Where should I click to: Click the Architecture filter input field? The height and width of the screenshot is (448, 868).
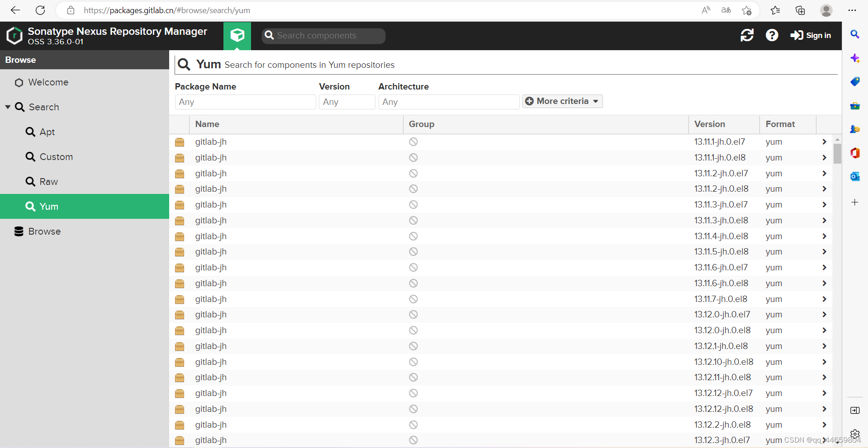point(449,102)
